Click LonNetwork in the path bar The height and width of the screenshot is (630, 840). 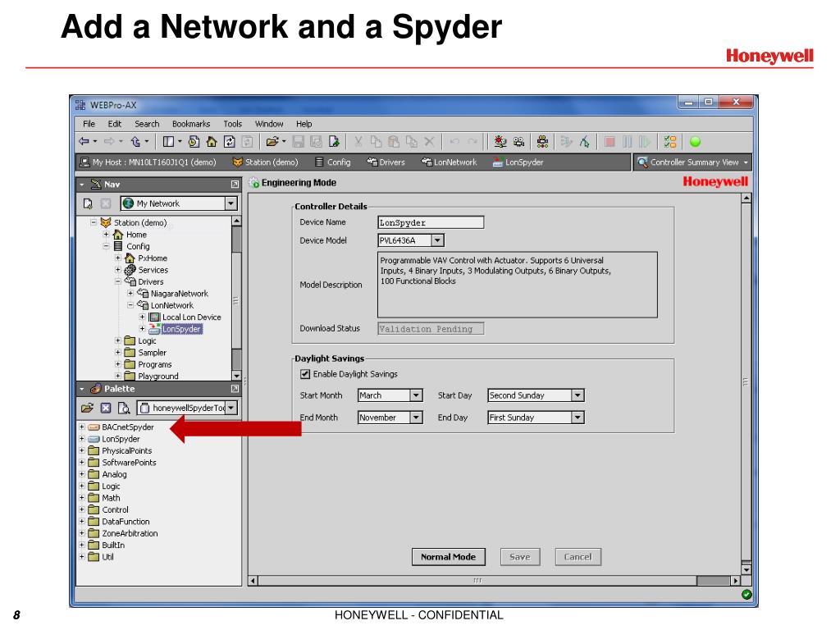449,162
